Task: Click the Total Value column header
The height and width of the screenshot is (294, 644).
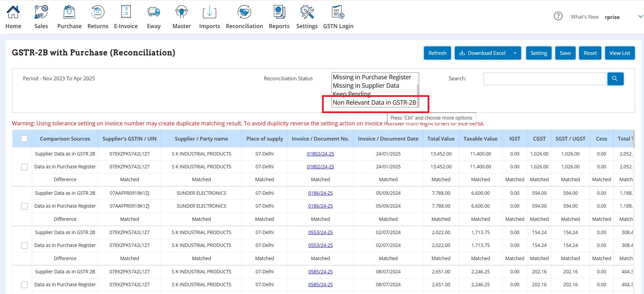Action: [x=441, y=139]
